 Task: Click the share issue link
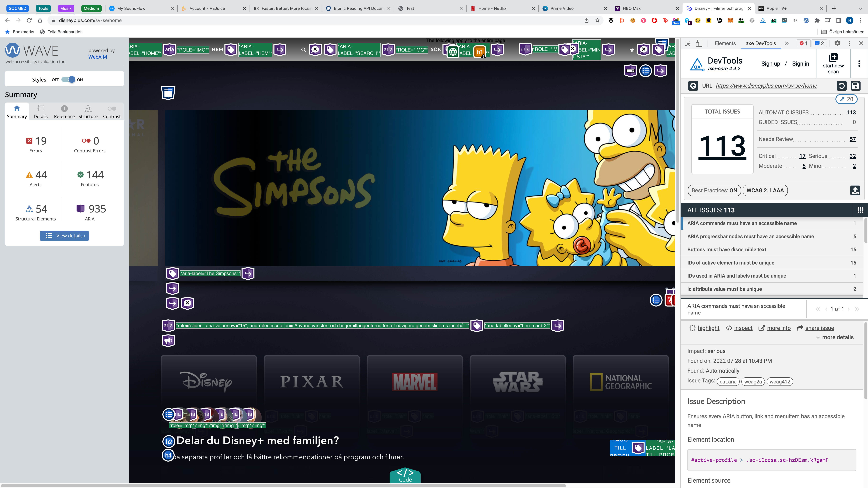click(x=815, y=328)
